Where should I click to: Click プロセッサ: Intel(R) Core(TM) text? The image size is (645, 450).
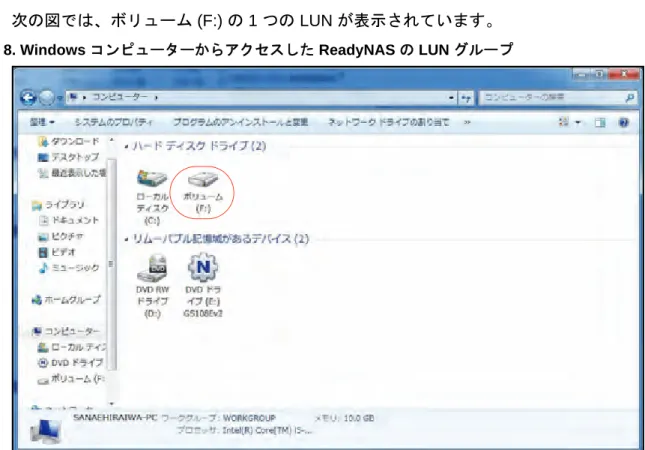pos(244,430)
